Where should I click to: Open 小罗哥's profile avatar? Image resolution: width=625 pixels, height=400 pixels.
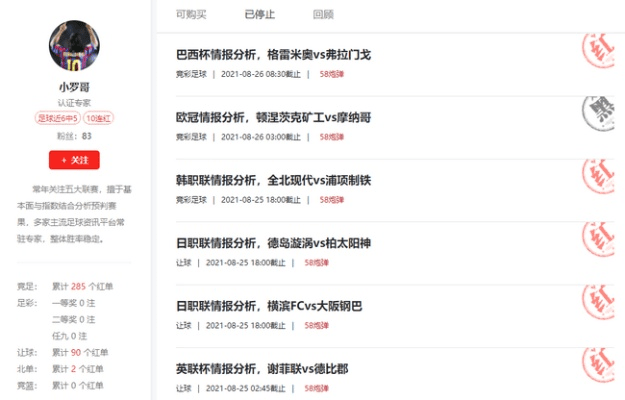pos(74,46)
